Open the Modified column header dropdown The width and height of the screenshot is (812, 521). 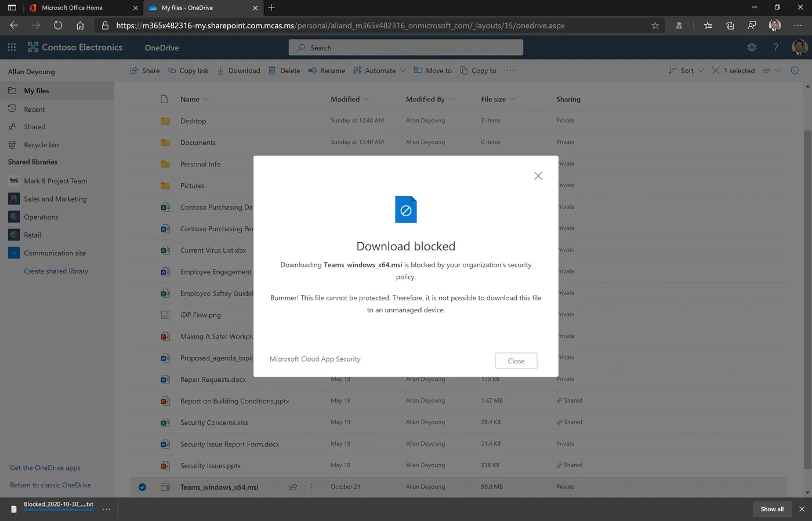tap(350, 100)
